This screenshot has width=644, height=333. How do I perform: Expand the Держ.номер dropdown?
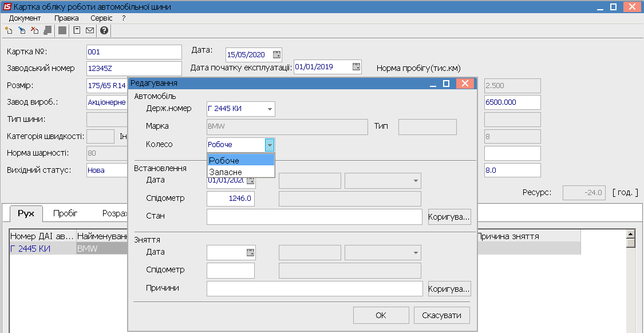tap(270, 109)
